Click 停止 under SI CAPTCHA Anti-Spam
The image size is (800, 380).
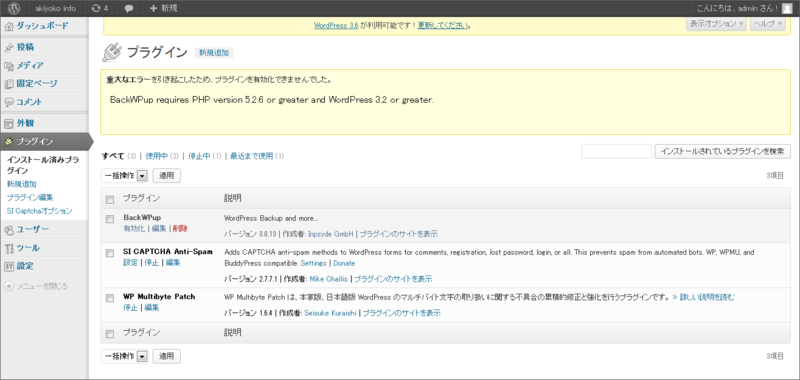tap(152, 263)
